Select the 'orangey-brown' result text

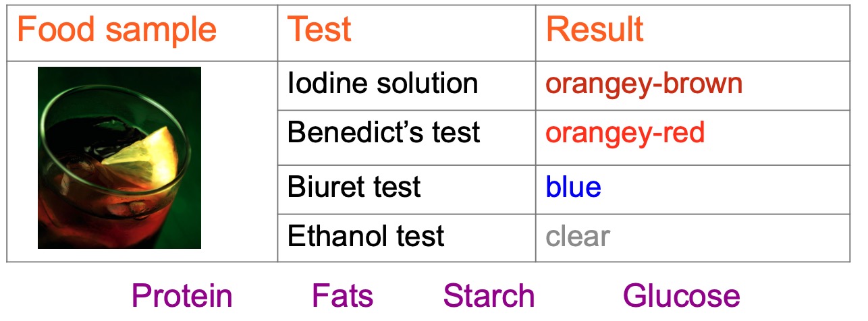(x=644, y=84)
